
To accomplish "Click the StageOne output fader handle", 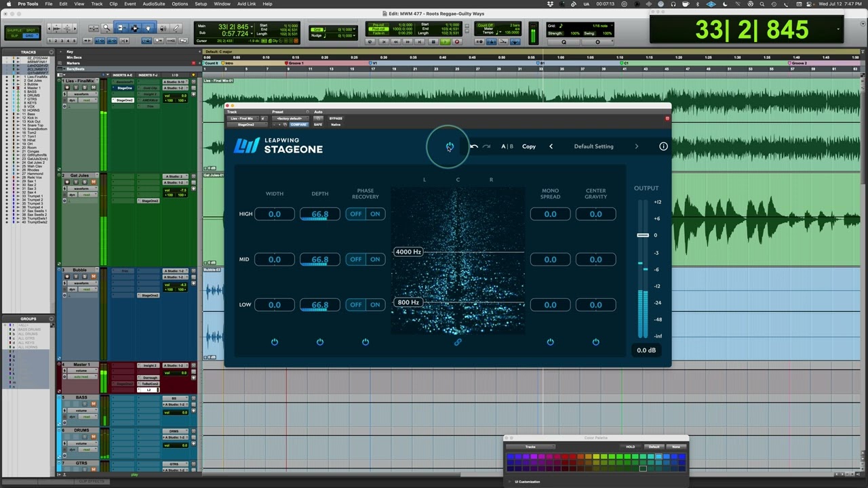I will [642, 235].
